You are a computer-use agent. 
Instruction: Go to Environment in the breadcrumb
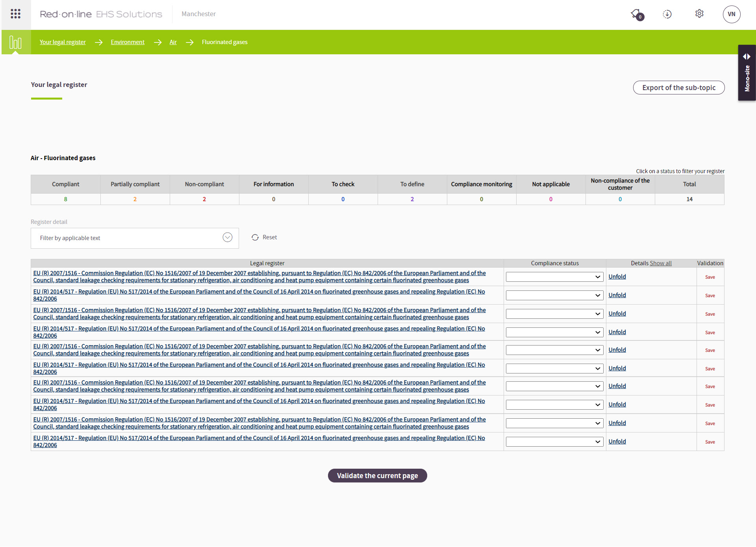[128, 42]
